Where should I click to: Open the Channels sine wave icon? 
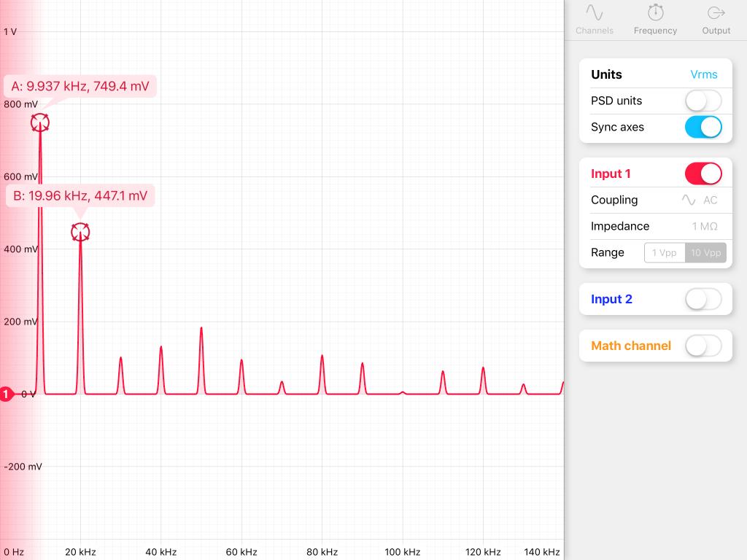pos(594,13)
